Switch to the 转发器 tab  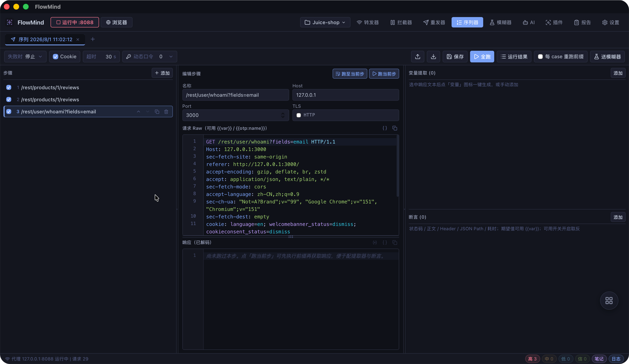[368, 22]
